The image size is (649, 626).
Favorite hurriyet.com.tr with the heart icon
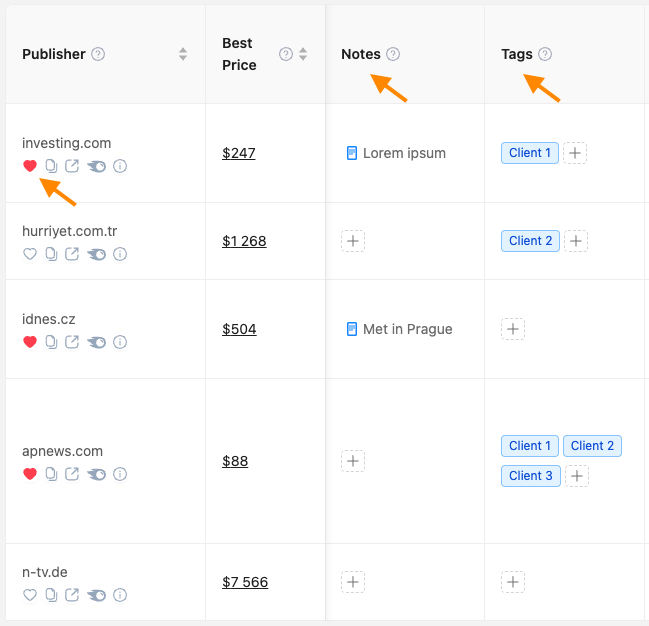click(x=30, y=254)
